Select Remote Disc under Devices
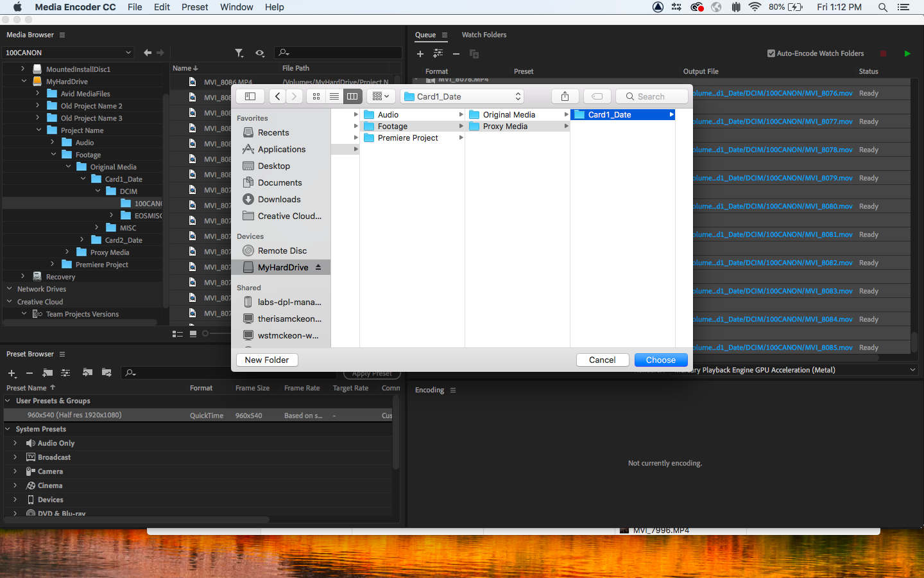This screenshot has width=924, height=578. pos(282,250)
